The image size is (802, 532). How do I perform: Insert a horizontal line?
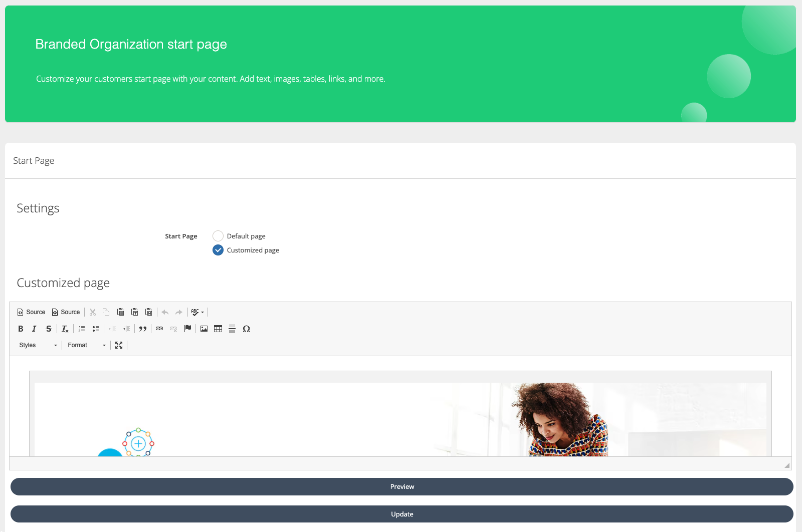pyautogui.click(x=232, y=329)
